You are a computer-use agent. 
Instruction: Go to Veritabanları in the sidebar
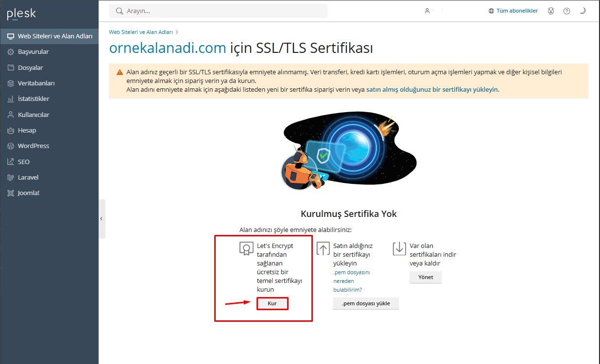pyautogui.click(x=36, y=83)
